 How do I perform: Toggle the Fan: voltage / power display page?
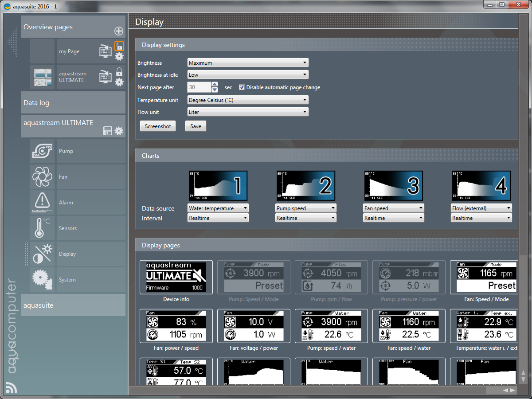[254, 326]
